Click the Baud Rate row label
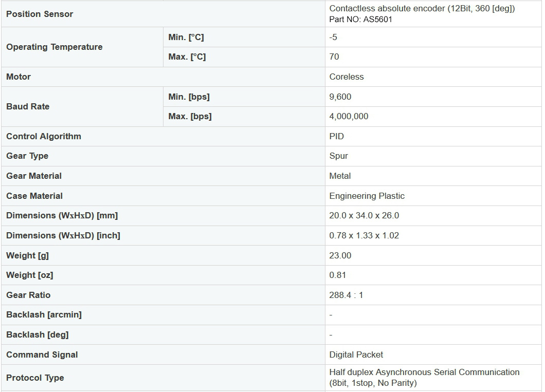The width and height of the screenshot is (545, 392). (28, 106)
